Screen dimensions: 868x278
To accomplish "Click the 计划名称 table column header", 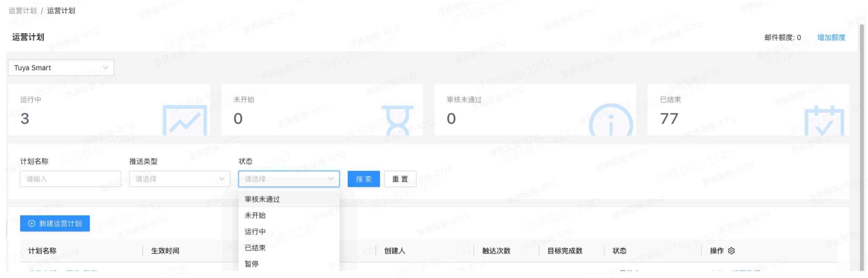I will click(x=42, y=251).
